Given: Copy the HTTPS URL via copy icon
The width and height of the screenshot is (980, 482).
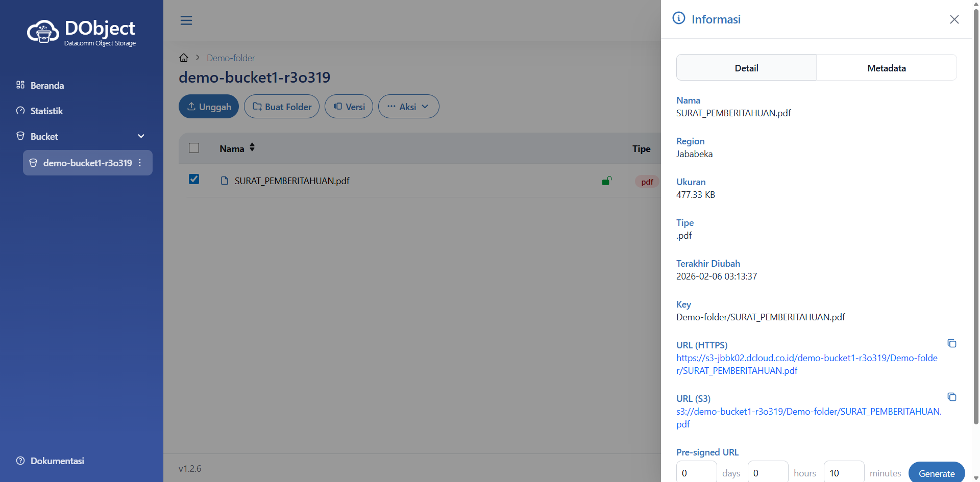Looking at the screenshot, I should click(x=951, y=343).
